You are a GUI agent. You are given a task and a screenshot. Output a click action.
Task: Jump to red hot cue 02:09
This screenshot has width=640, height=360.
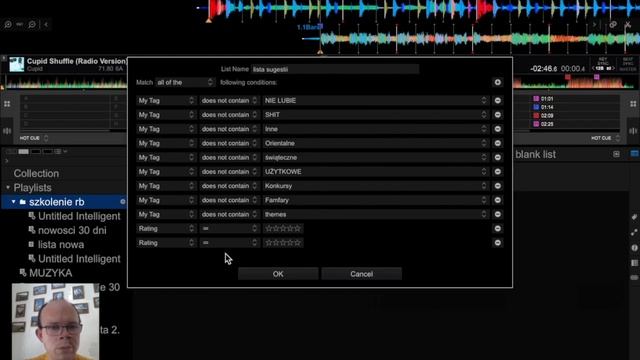543,116
